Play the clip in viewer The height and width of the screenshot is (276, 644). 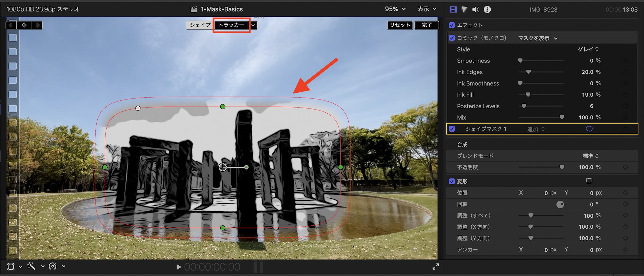179,267
